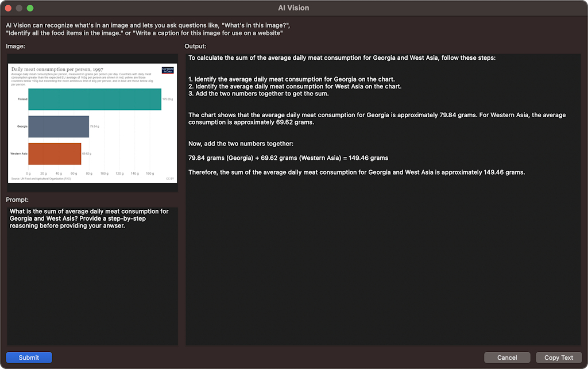Screen dimensions: 588x369
Task: Click the chart title 'Daily meat consumption'
Action: [x=57, y=69]
